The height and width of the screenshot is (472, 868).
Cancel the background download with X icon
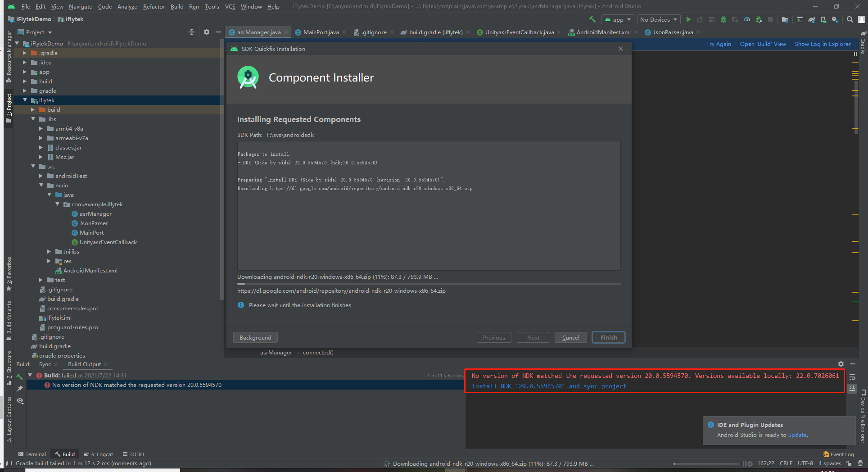[x=750, y=464]
